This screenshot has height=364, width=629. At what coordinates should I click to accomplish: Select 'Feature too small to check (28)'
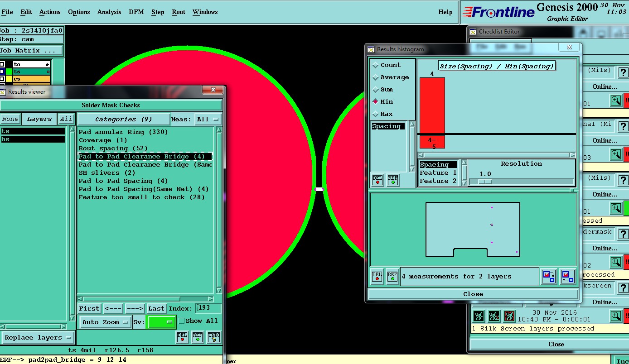pyautogui.click(x=142, y=197)
